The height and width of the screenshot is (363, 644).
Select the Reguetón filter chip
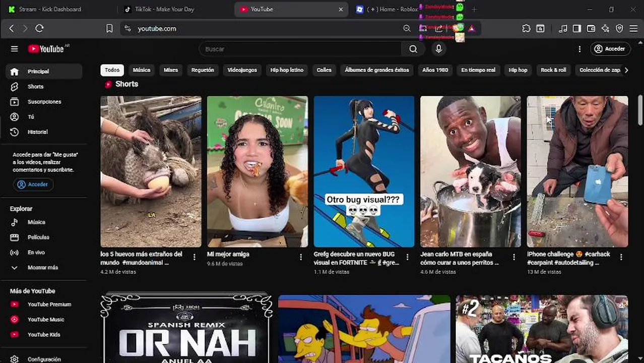tap(203, 70)
